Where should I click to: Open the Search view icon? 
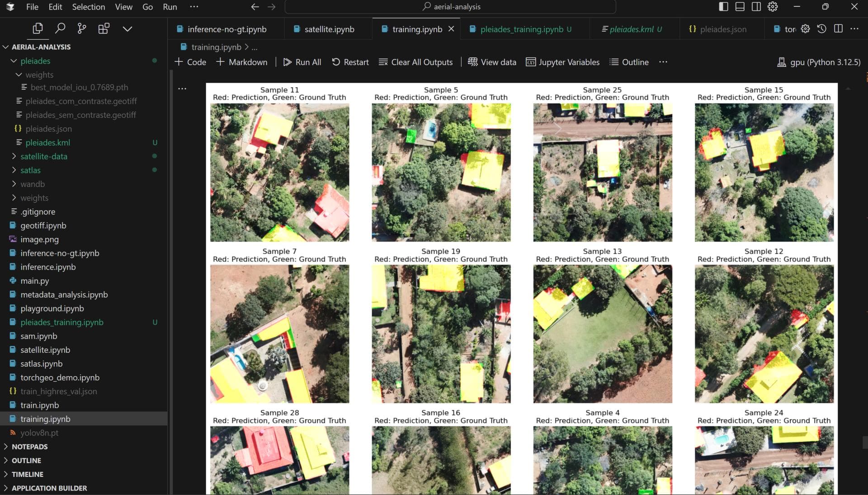coord(60,29)
